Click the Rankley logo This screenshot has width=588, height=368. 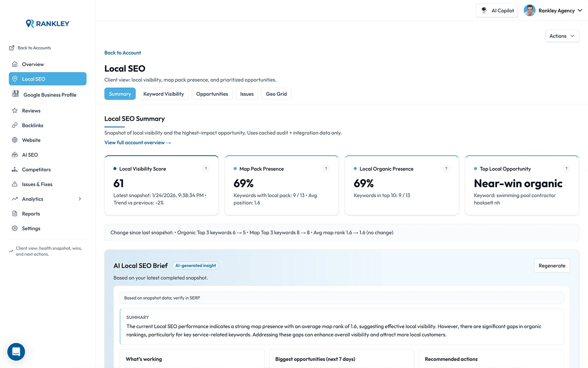coord(47,23)
